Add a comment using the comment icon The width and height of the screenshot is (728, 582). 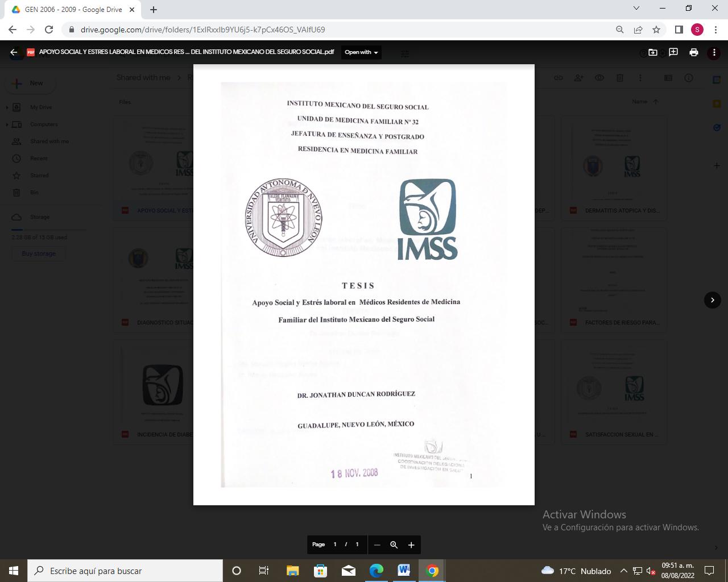click(x=673, y=52)
